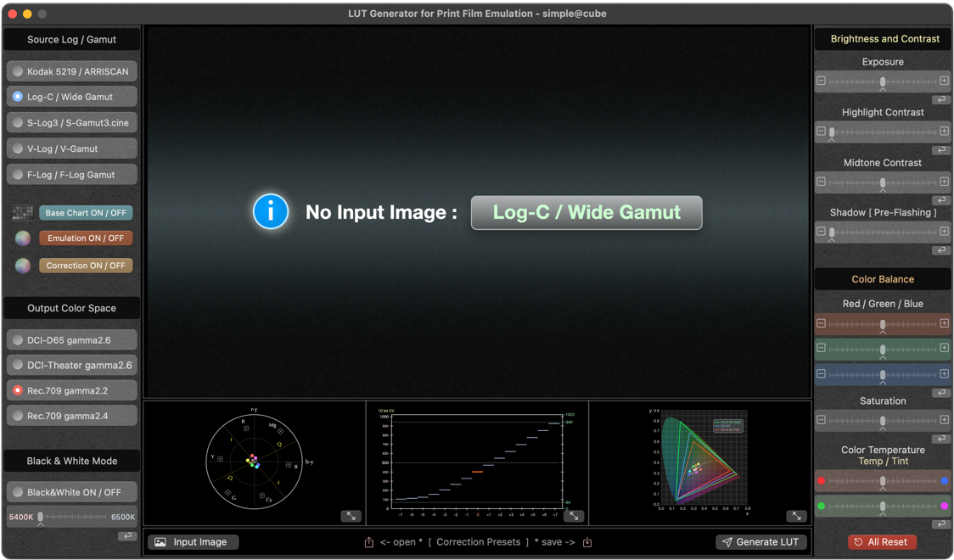
Task: Expand the chromaticity diagram
Action: point(796,516)
